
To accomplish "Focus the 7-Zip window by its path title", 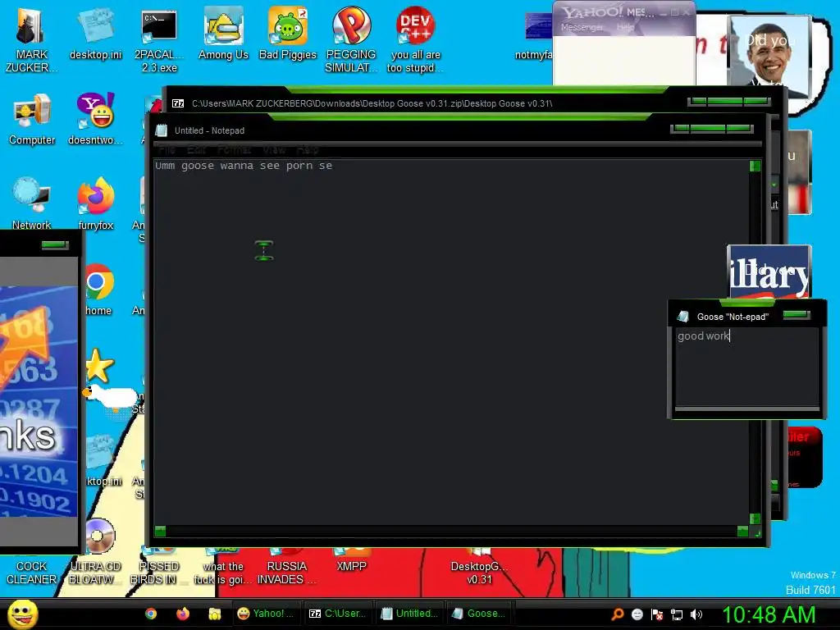I will click(x=372, y=103).
